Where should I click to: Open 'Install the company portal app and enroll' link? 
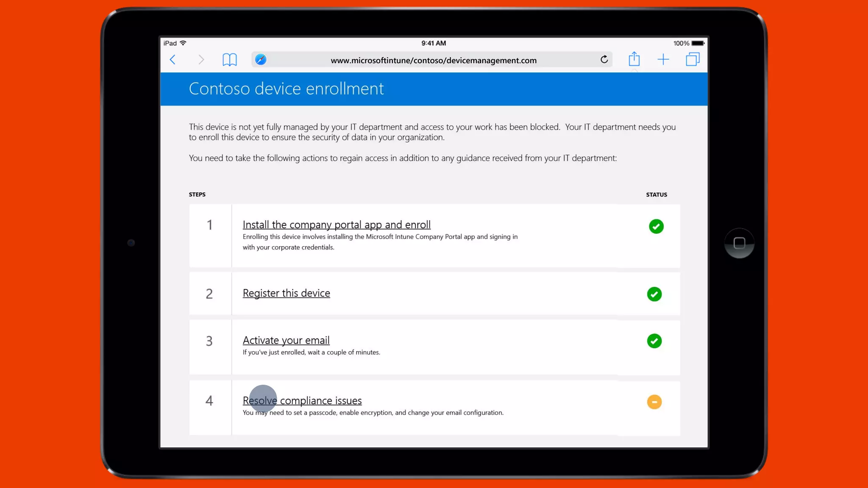[x=337, y=225]
